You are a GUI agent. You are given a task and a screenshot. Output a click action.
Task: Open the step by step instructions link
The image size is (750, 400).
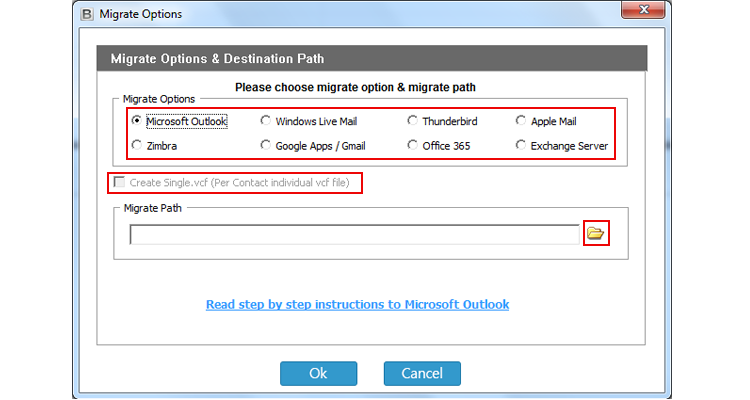click(357, 305)
